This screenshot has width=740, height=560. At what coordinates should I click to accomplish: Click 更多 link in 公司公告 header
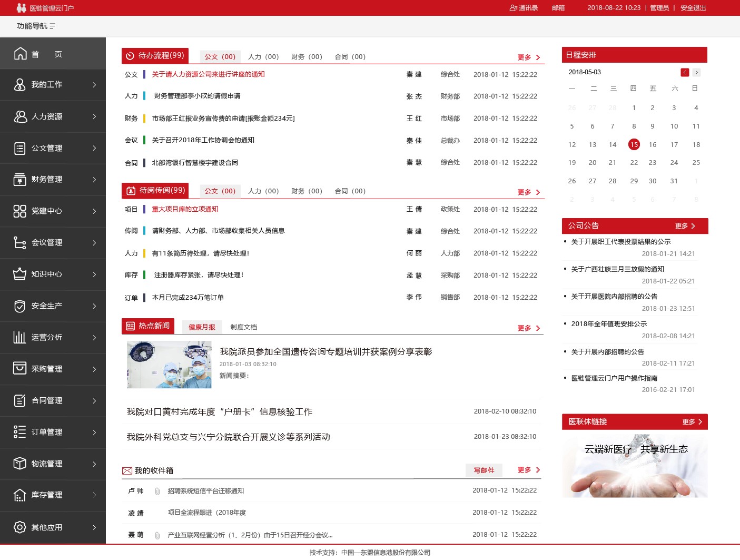[x=685, y=226]
